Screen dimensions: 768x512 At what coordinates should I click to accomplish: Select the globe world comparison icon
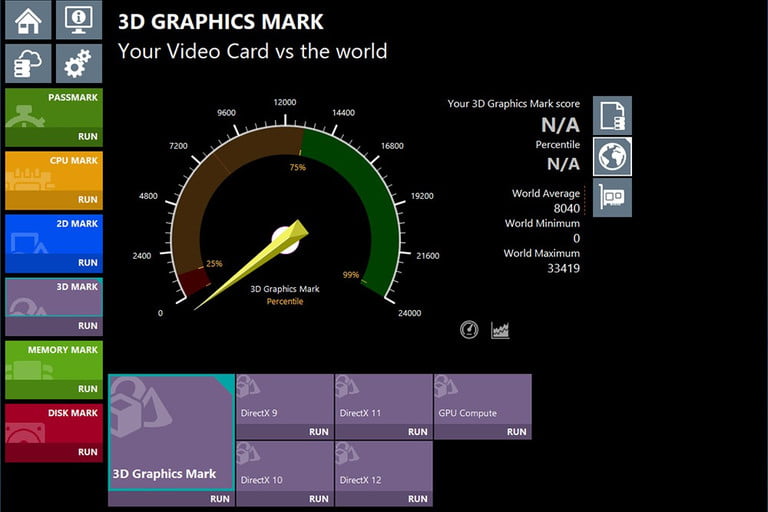coord(612,157)
